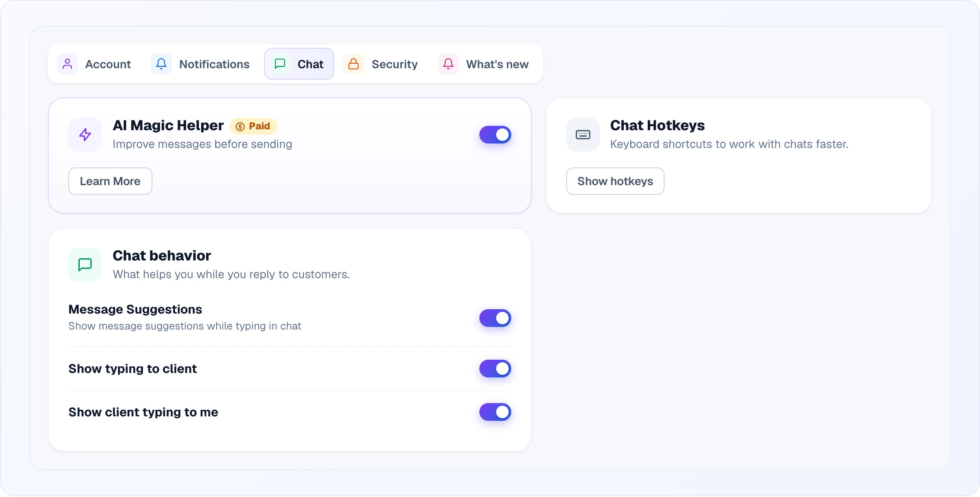This screenshot has height=497, width=980.
Task: Disable the AI Magic Helper toggle
Action: pyautogui.click(x=495, y=135)
